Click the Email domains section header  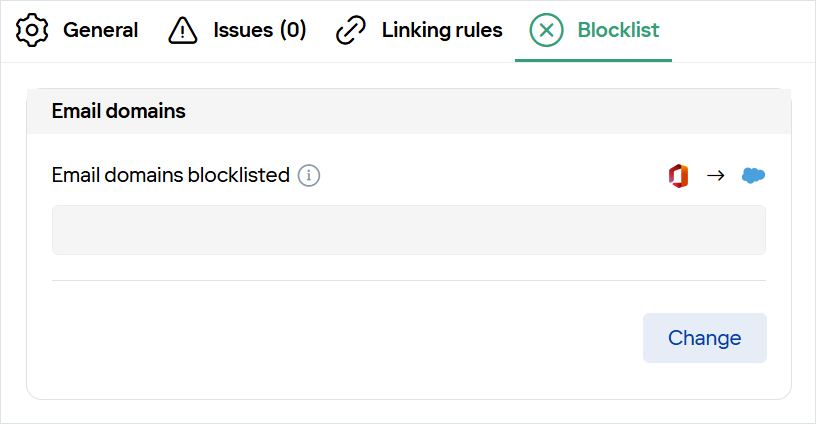[x=119, y=111]
